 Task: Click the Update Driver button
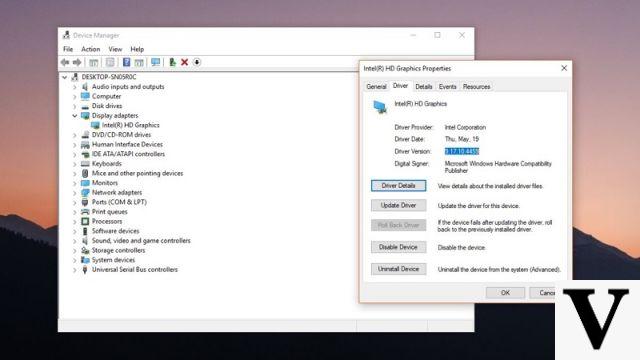tap(398, 205)
